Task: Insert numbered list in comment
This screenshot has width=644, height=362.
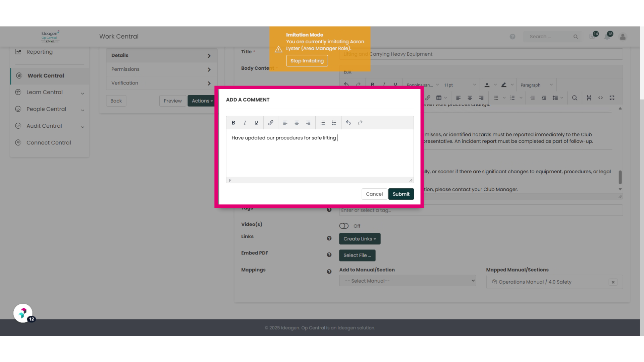Action: 334,123
